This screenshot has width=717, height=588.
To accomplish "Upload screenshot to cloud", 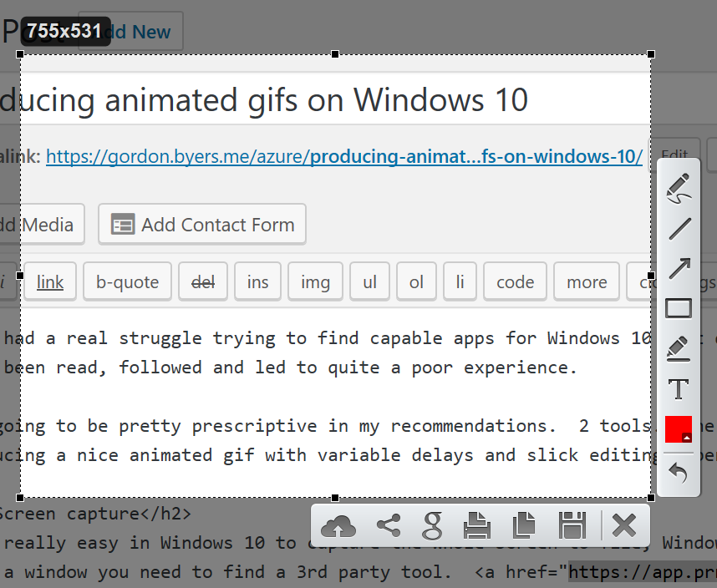I will click(338, 526).
